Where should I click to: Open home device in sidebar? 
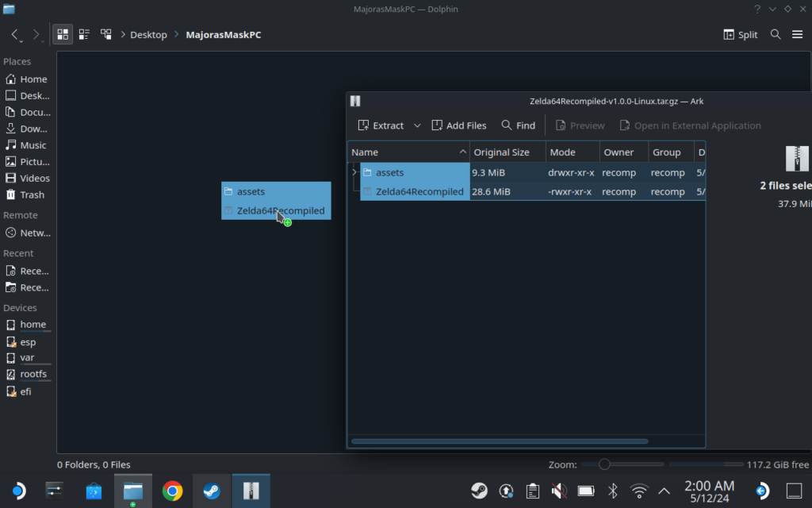click(x=27, y=325)
